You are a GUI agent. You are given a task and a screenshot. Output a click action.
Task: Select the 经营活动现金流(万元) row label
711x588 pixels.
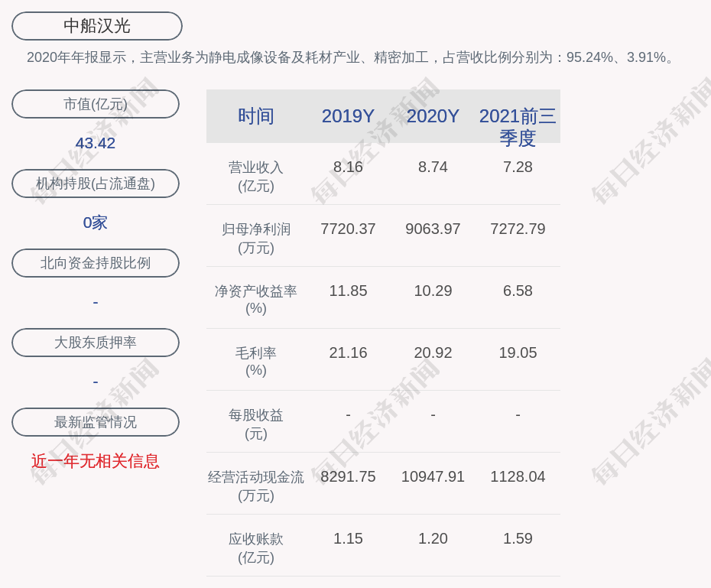pyautogui.click(x=256, y=486)
